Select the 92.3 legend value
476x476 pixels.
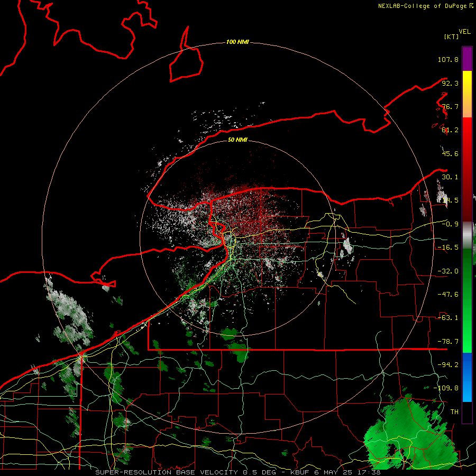click(450, 83)
